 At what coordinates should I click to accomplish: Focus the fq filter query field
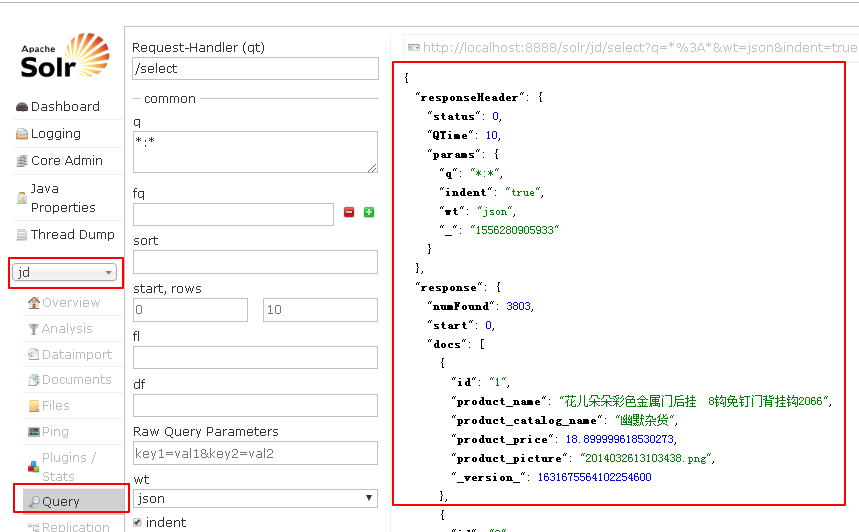pyautogui.click(x=233, y=214)
